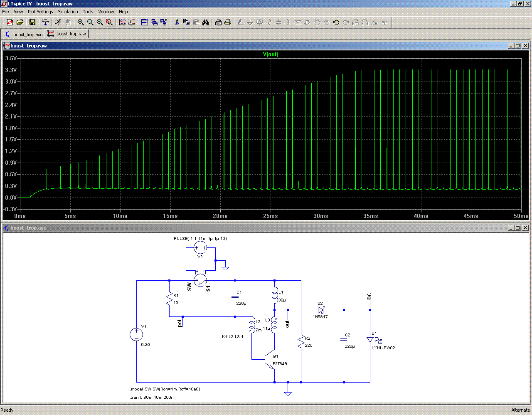Screen dimensions: 532x415
Task: Click the Print icon in toolbar
Action: coord(228,22)
